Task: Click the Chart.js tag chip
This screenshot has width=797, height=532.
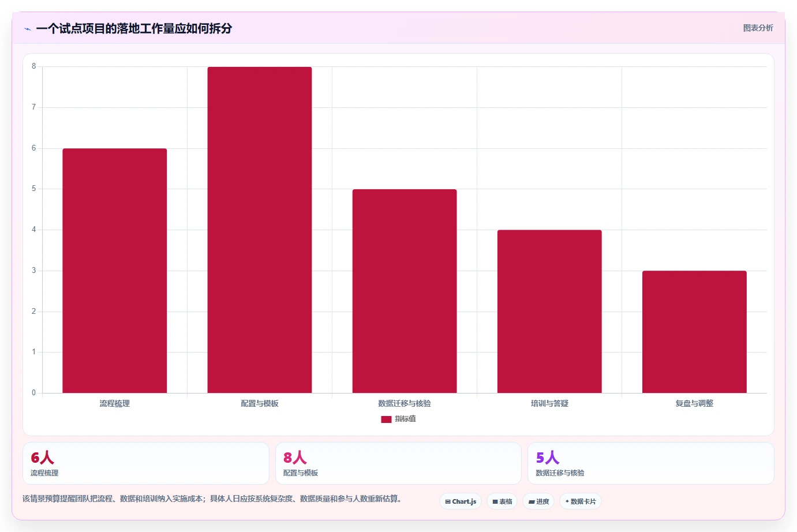Action: click(x=461, y=501)
